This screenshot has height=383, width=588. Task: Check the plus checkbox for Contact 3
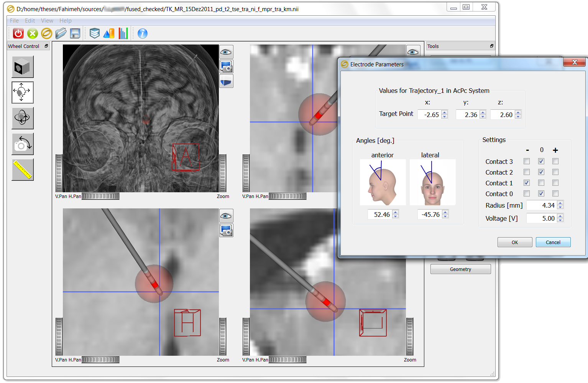coord(555,161)
